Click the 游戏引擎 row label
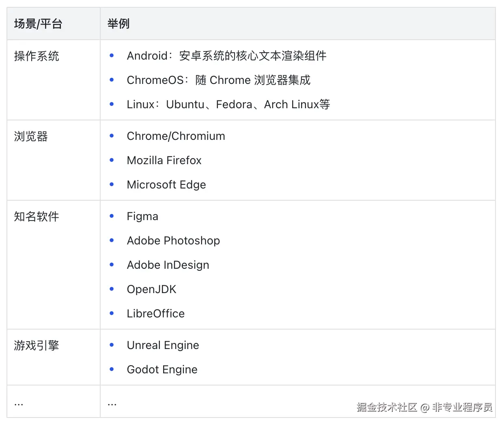This screenshot has width=504, height=424. click(37, 345)
